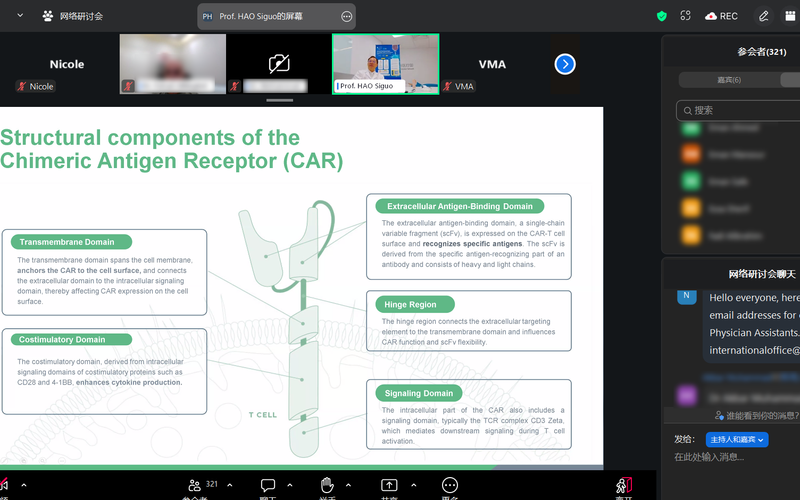Click the view layout icon at top right

tap(790, 16)
